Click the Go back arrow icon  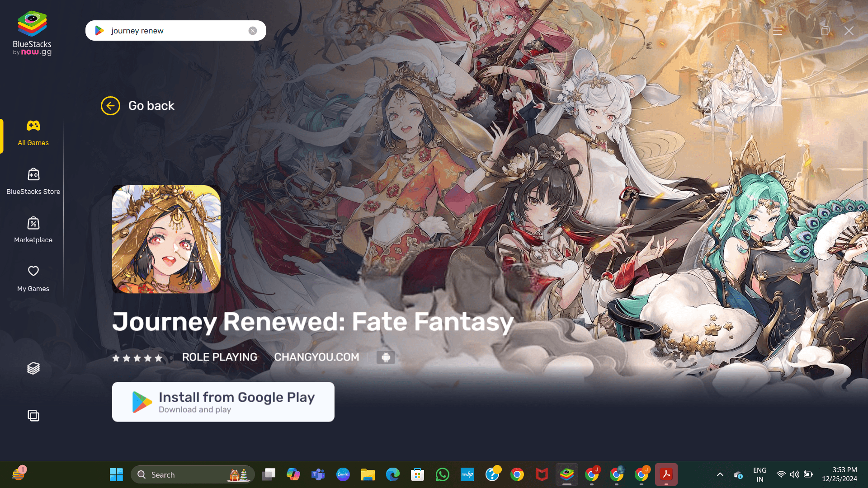[110, 106]
